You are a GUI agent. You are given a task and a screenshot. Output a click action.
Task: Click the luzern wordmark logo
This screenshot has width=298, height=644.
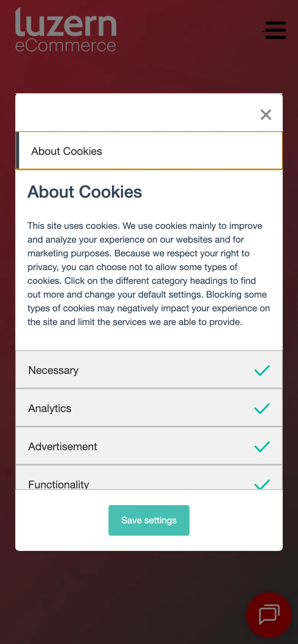tap(66, 24)
